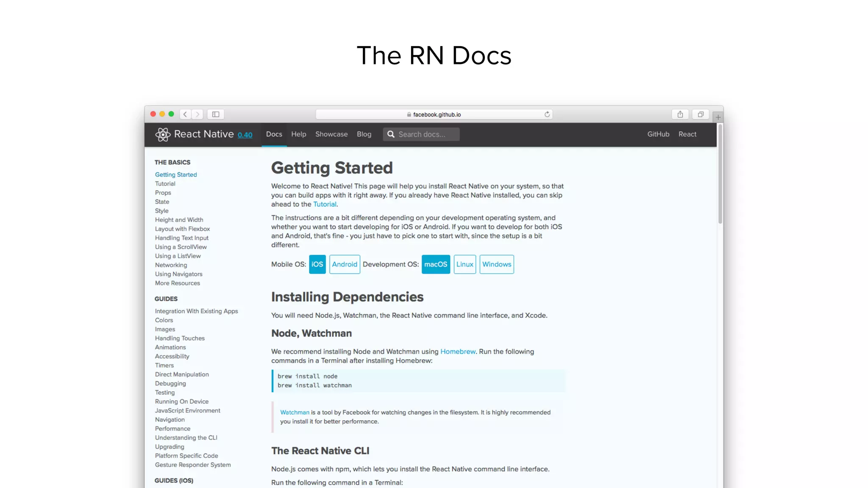Screen dimensions: 868x488
Task: Open Tutorial in the sidebar
Action: pos(165,184)
